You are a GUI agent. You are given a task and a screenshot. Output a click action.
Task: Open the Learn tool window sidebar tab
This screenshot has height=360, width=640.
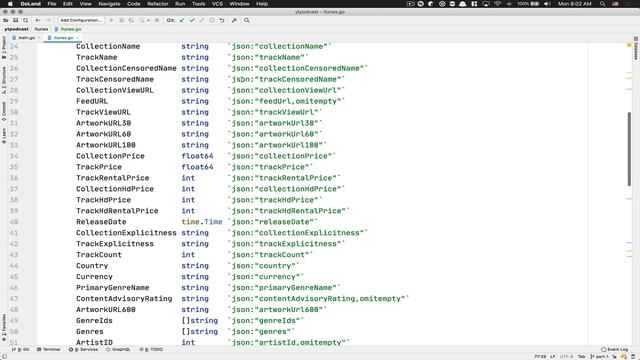(x=4, y=136)
